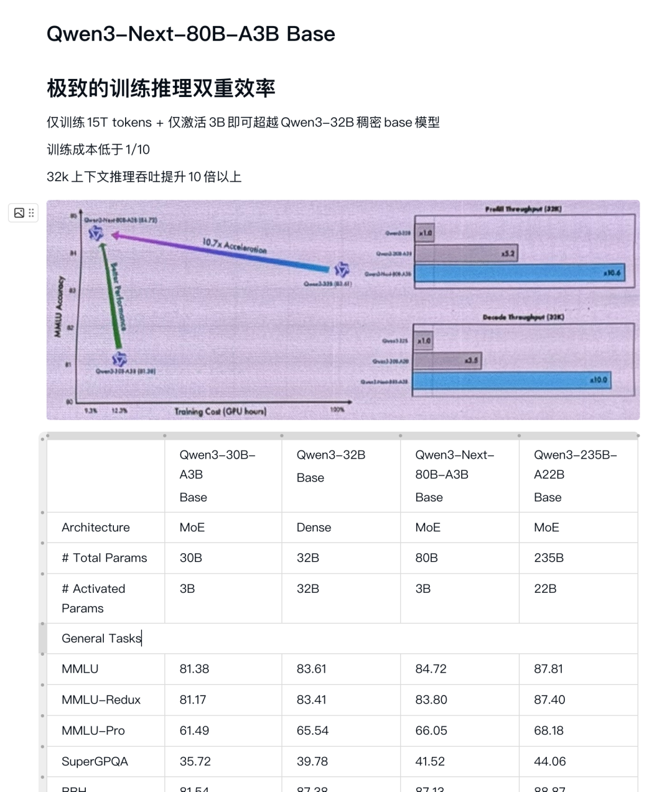The width and height of the screenshot is (672, 792).
Task: Click the MMLU score cell showing 84.72
Action: tap(460, 669)
